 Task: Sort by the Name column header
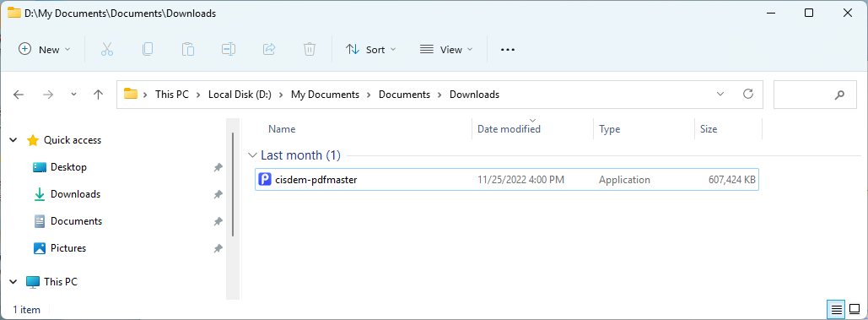[x=282, y=129]
